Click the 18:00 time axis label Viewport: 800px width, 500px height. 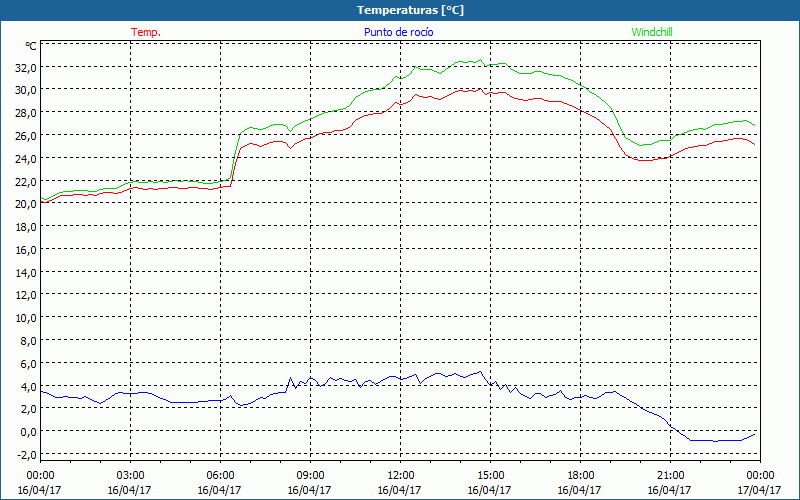pos(581,476)
